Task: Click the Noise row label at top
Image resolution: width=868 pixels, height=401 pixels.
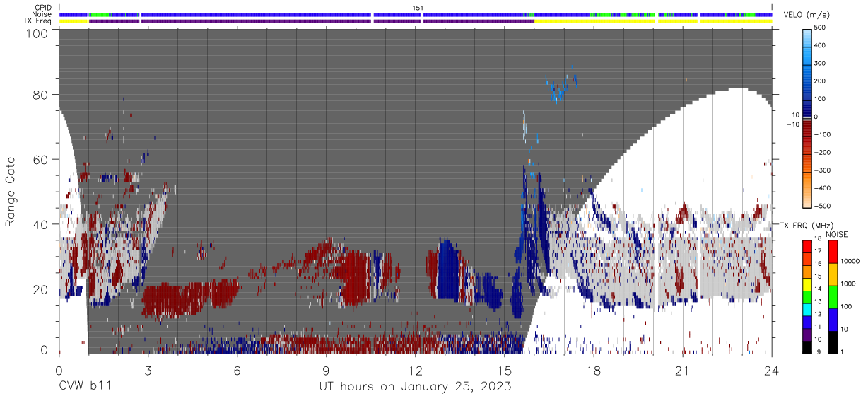Action: (x=42, y=14)
